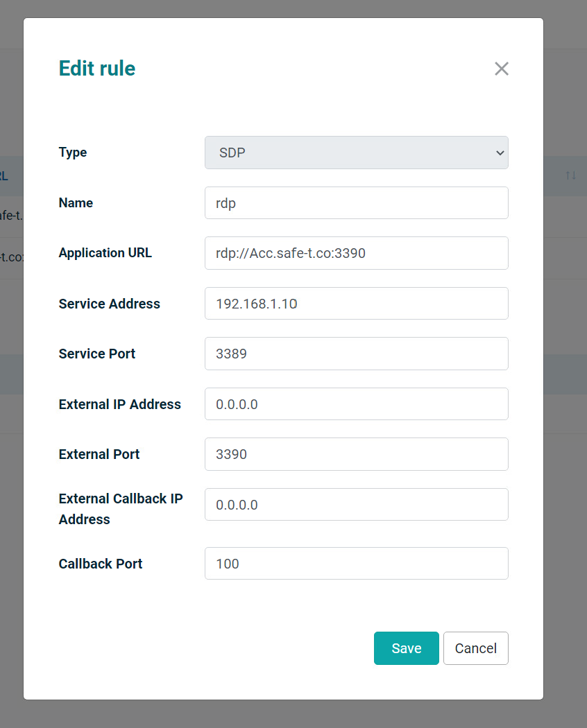Click the External Port input box
The width and height of the screenshot is (587, 728).
tap(356, 454)
